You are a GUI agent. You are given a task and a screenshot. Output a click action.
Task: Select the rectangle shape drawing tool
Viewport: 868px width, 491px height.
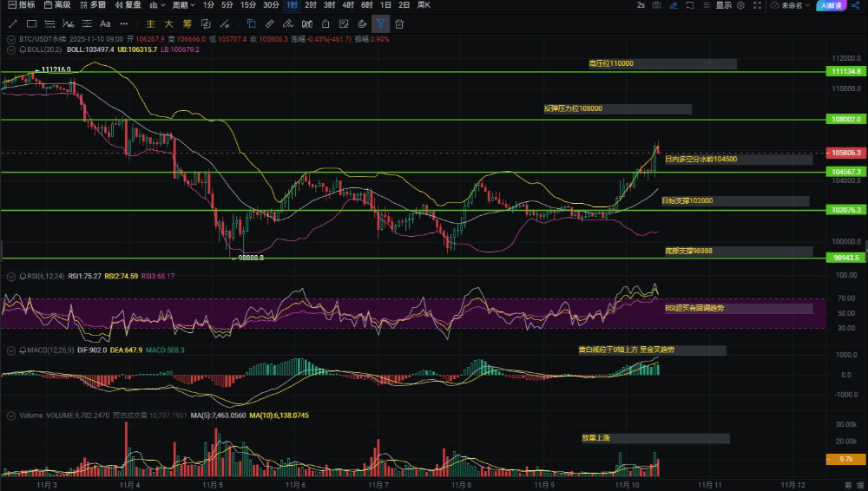[31, 23]
